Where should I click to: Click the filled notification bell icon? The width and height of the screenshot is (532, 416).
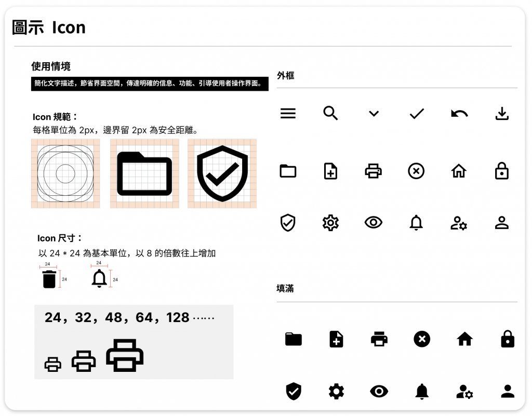(422, 391)
